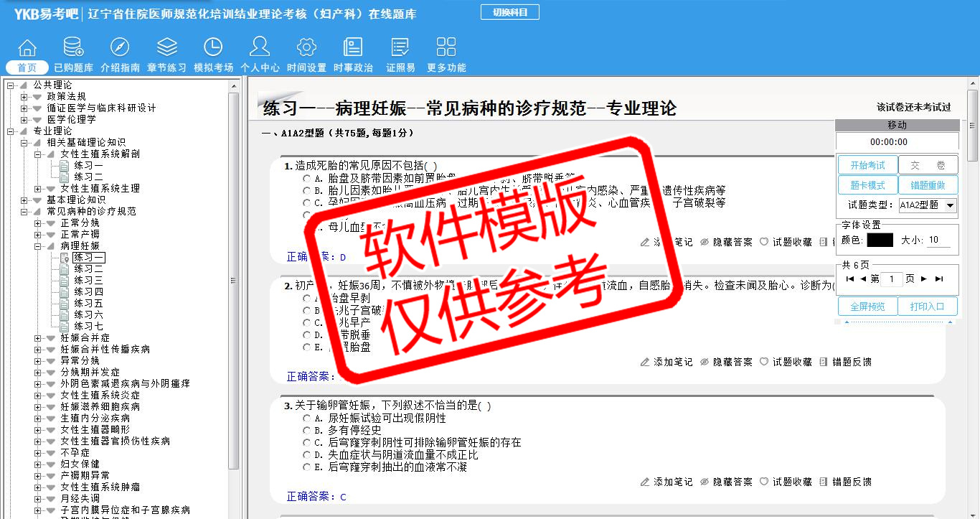Expand the 妊娠合并症 tree node

(38, 338)
